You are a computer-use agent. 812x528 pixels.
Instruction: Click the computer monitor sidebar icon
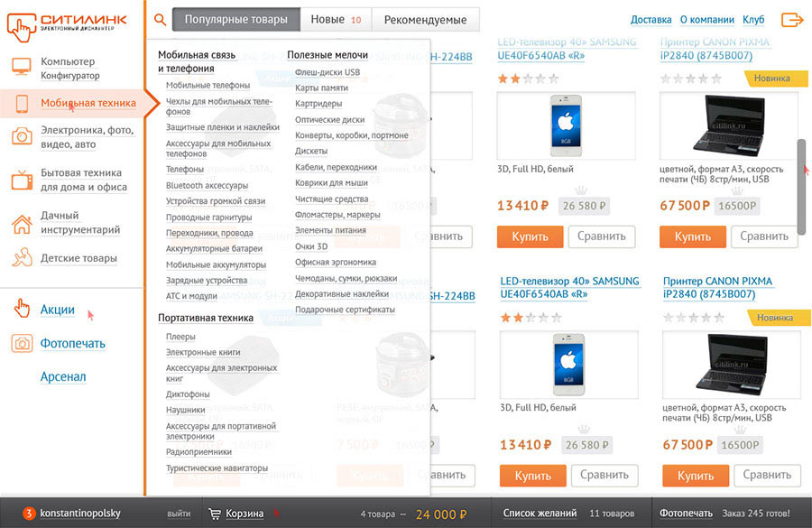click(22, 67)
